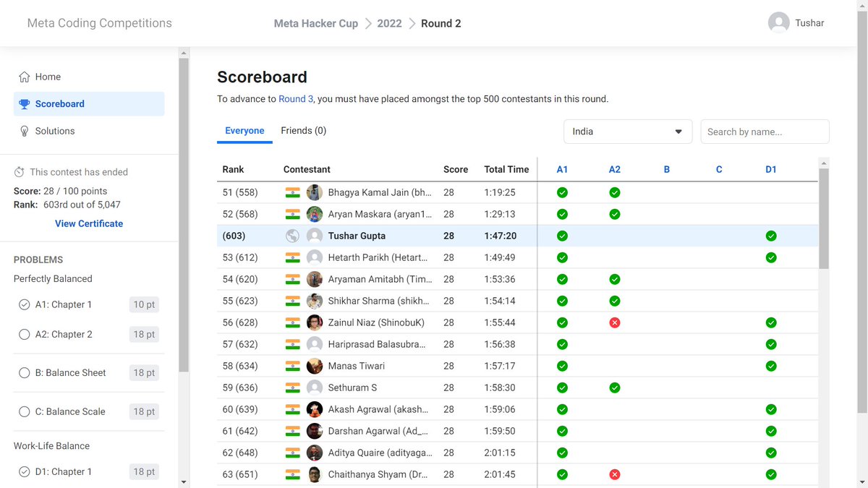Screen dimensions: 868x488
Task: Click the 18 pt badge beside B: Balance Sheet
Action: (x=144, y=373)
